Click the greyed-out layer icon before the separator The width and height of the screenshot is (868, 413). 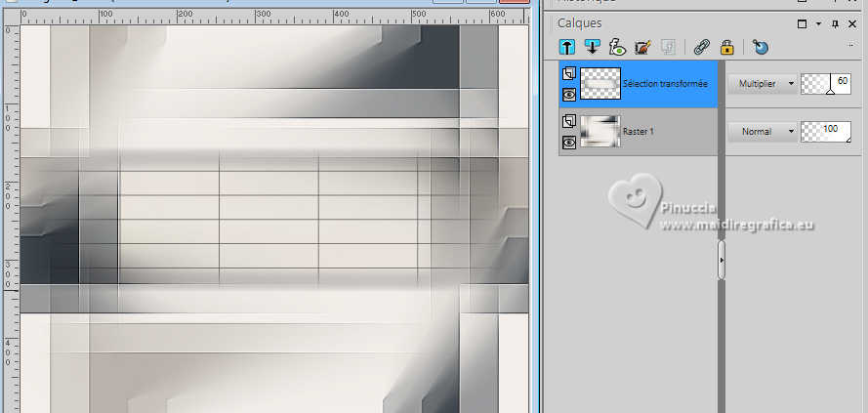668,48
